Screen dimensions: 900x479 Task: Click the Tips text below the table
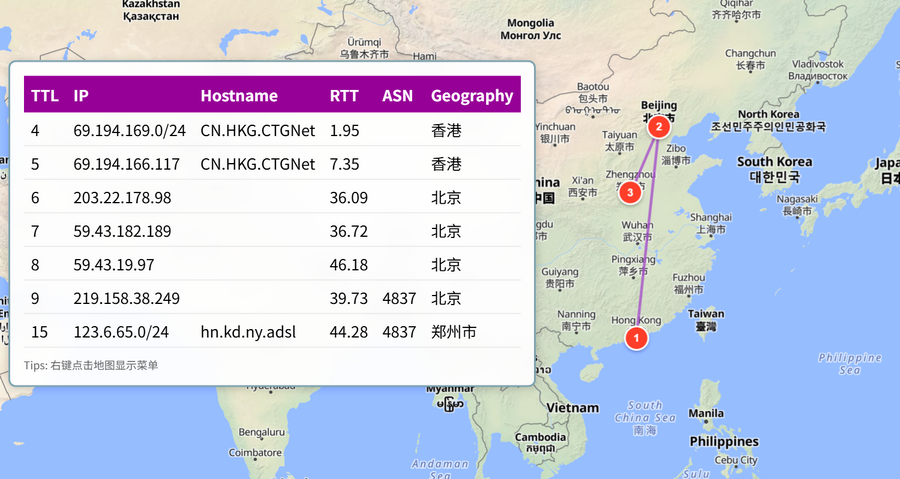coord(91,365)
